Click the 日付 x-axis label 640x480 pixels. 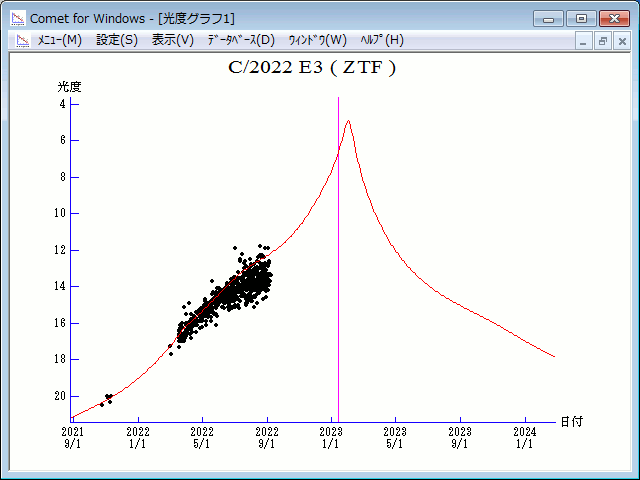tap(571, 422)
